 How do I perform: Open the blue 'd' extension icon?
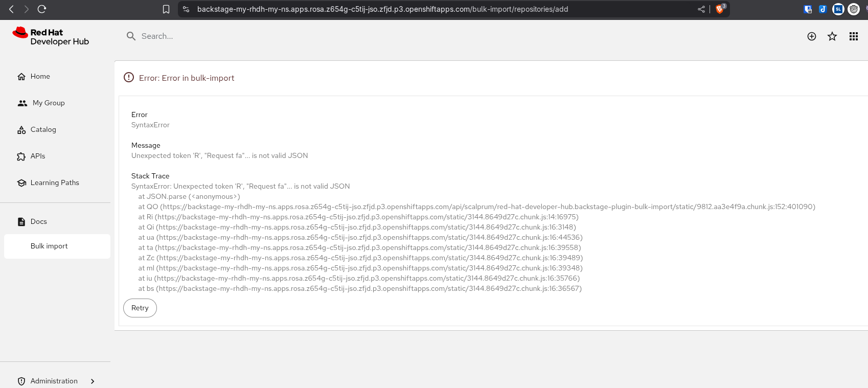823,9
